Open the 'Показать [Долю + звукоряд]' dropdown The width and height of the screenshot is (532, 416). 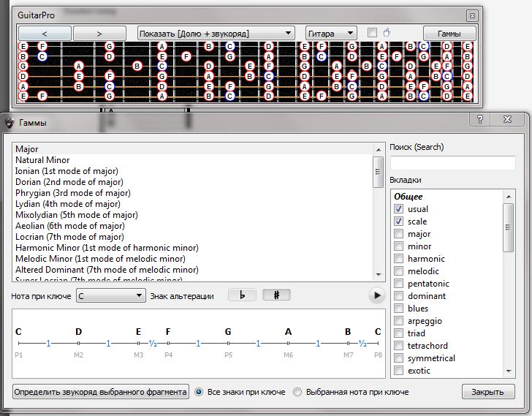click(216, 33)
